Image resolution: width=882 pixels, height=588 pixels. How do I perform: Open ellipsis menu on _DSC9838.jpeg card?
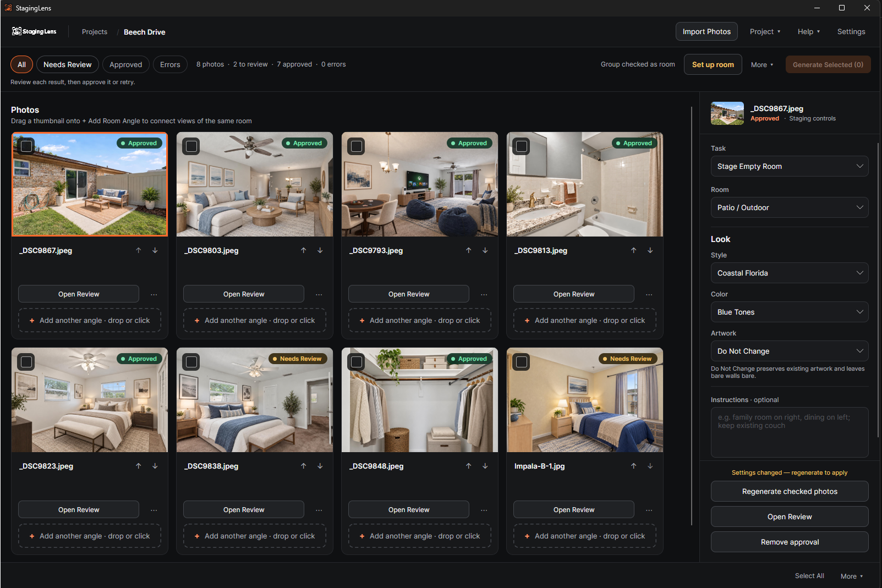tap(319, 510)
